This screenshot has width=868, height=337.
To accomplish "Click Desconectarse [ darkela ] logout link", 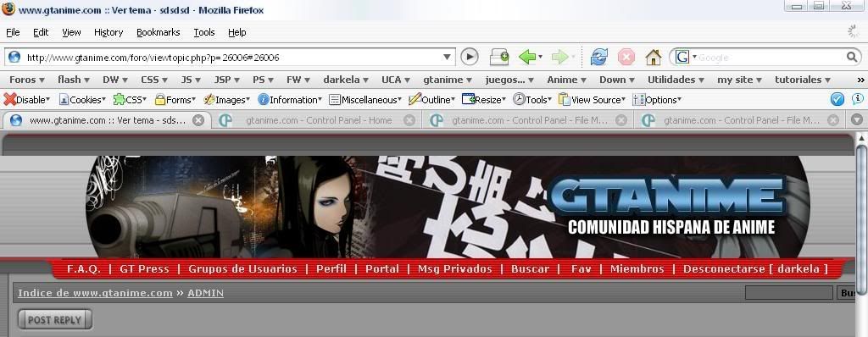I will (x=755, y=269).
